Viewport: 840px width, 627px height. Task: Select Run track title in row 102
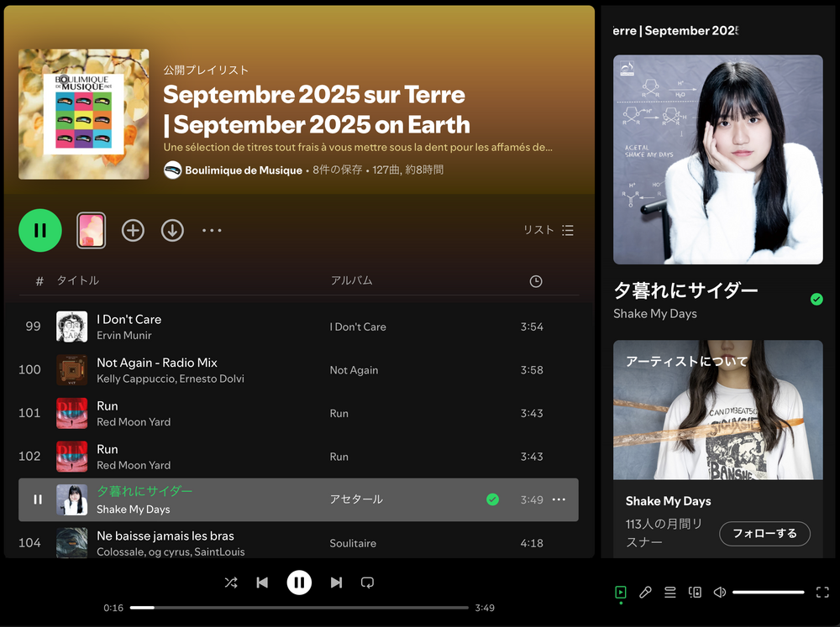point(108,449)
